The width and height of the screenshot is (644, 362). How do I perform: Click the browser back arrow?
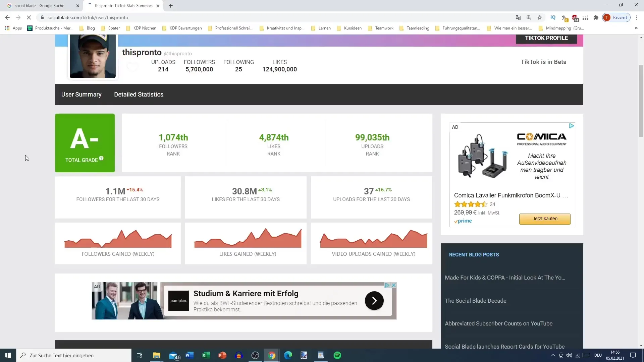click(x=7, y=17)
